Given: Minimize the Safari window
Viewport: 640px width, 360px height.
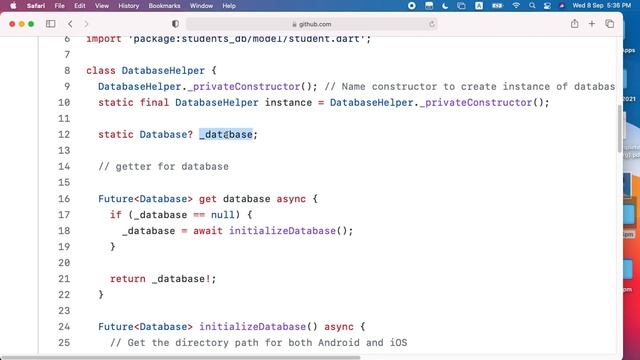Looking at the screenshot, I should point(22,24).
